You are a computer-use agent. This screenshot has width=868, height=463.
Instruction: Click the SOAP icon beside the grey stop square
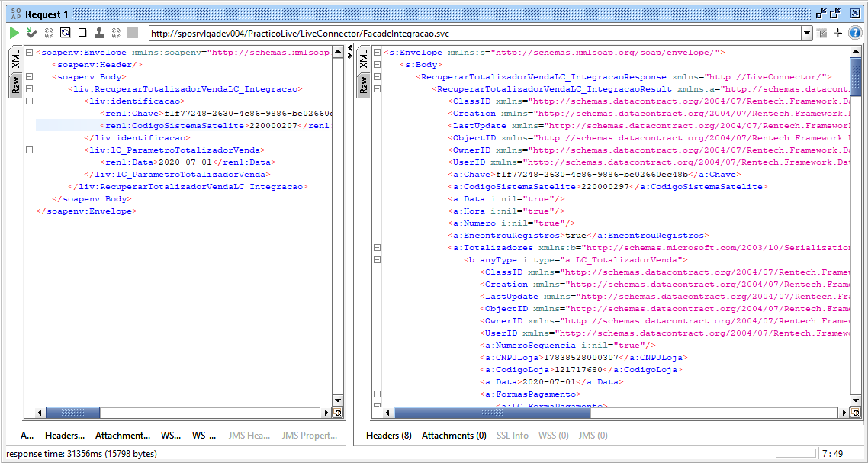point(116,33)
